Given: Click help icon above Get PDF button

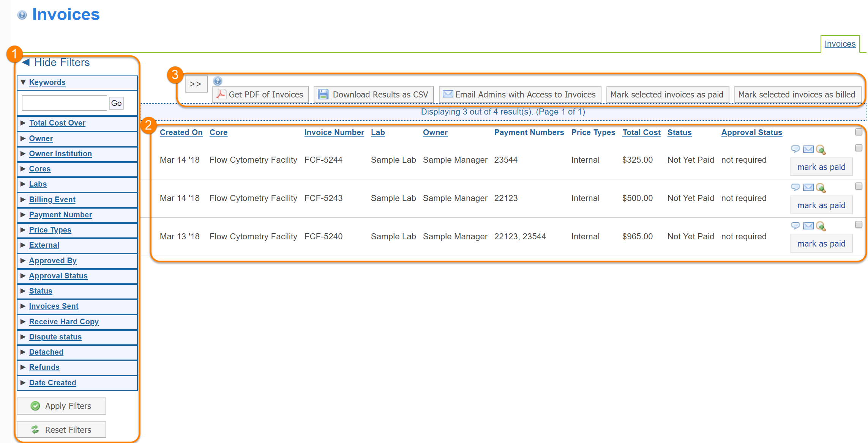Looking at the screenshot, I should tap(218, 81).
